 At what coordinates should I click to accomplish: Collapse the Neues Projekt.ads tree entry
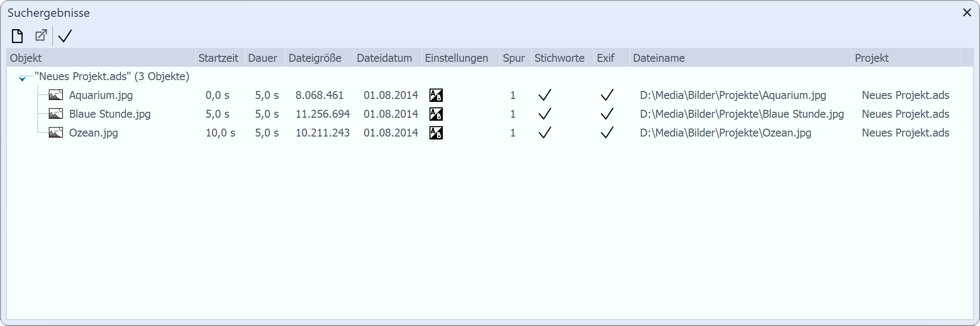tap(22, 77)
